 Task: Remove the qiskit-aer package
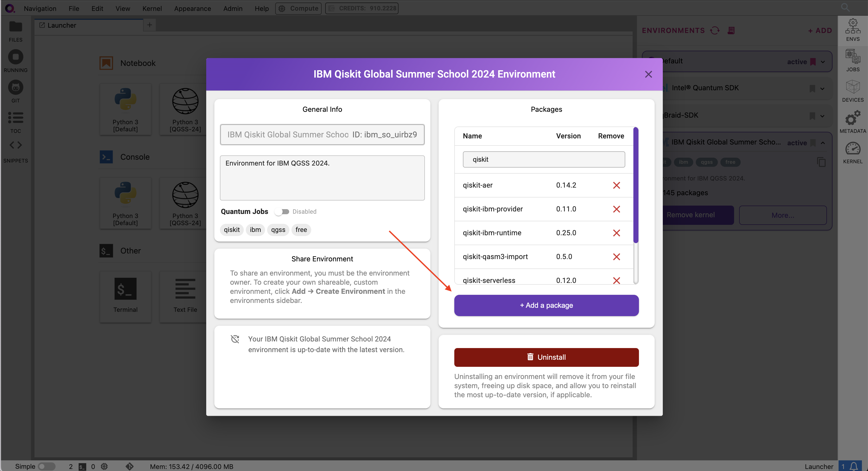616,185
